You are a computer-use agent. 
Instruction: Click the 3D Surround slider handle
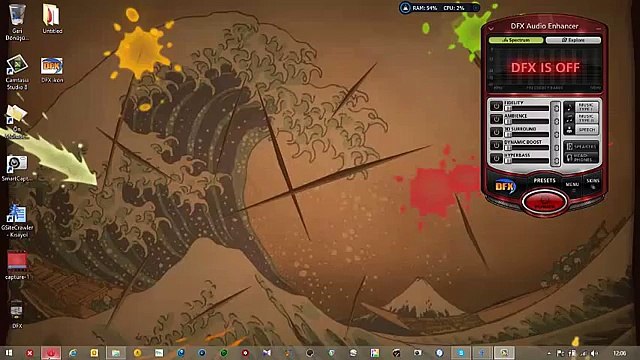508,135
